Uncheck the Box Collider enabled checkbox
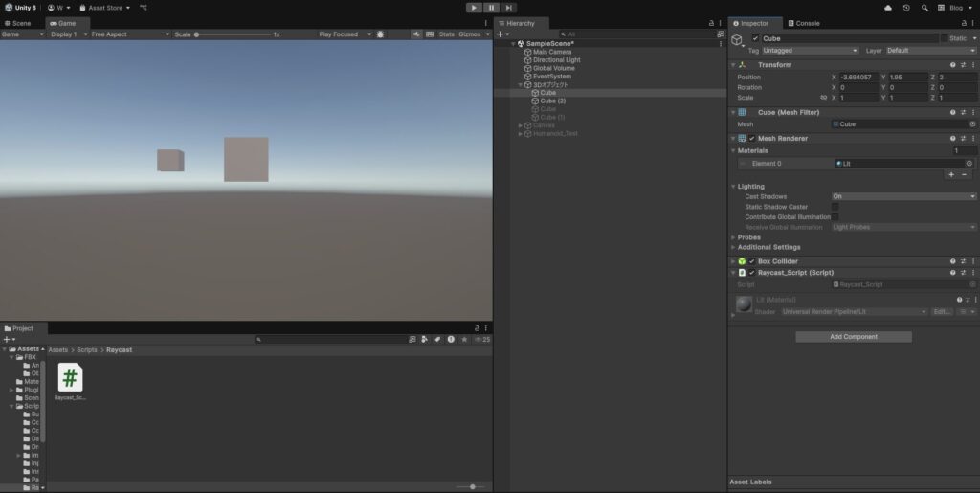Viewport: 980px width, 493px height. click(x=751, y=261)
